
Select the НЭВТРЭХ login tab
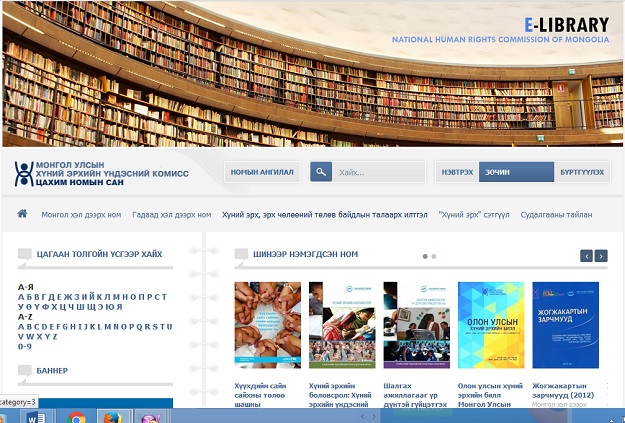[457, 172]
